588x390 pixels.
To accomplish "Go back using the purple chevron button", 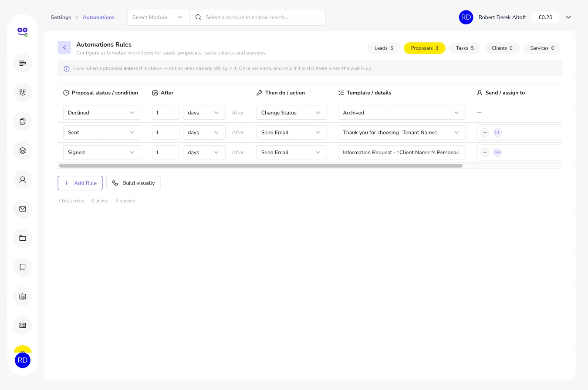I will tap(64, 47).
